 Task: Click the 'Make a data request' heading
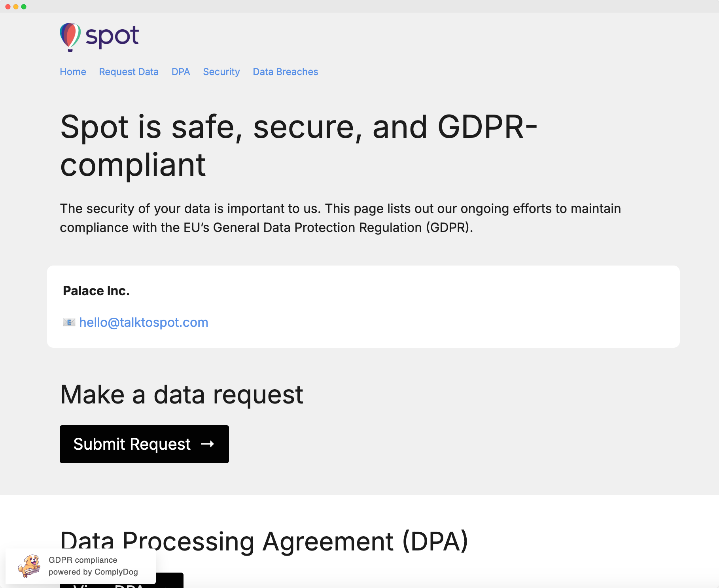click(x=182, y=395)
